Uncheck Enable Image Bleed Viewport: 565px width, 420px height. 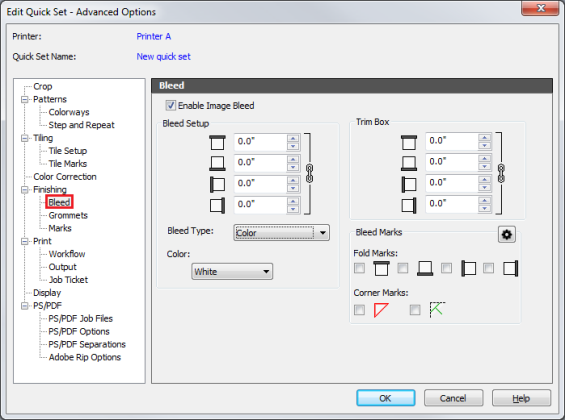tap(171, 106)
